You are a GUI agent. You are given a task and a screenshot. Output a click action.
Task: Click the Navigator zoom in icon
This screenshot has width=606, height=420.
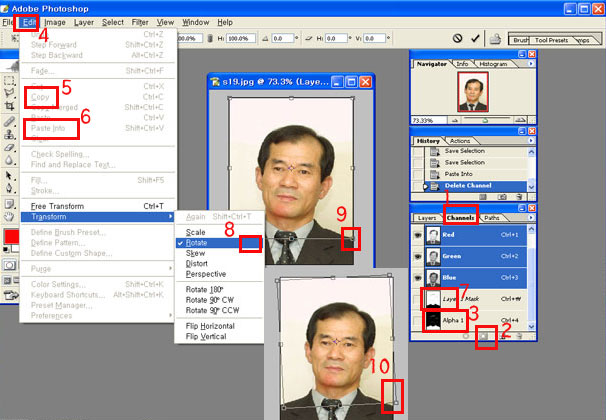point(521,120)
